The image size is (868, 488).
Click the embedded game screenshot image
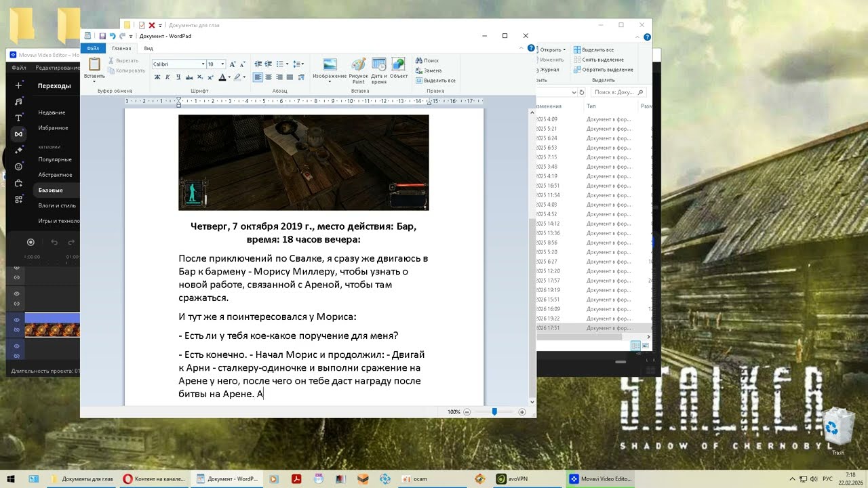point(304,162)
